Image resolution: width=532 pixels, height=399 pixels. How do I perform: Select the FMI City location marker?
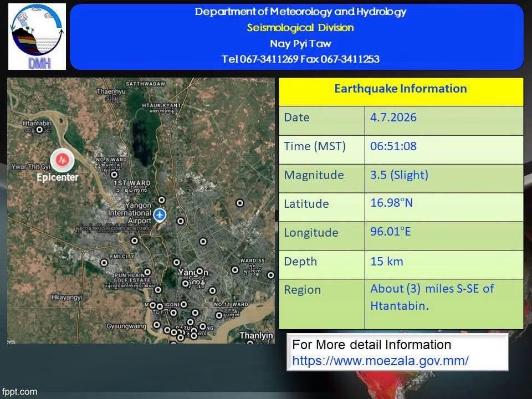[x=104, y=263]
